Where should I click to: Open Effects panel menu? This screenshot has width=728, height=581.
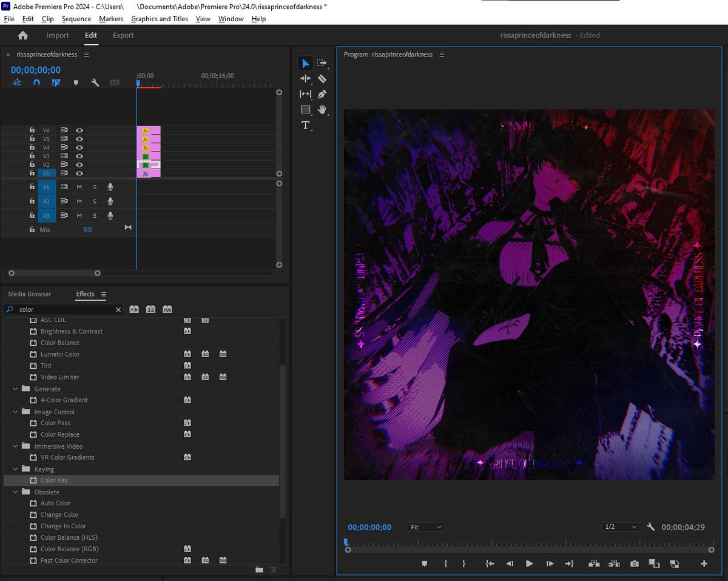(x=104, y=294)
